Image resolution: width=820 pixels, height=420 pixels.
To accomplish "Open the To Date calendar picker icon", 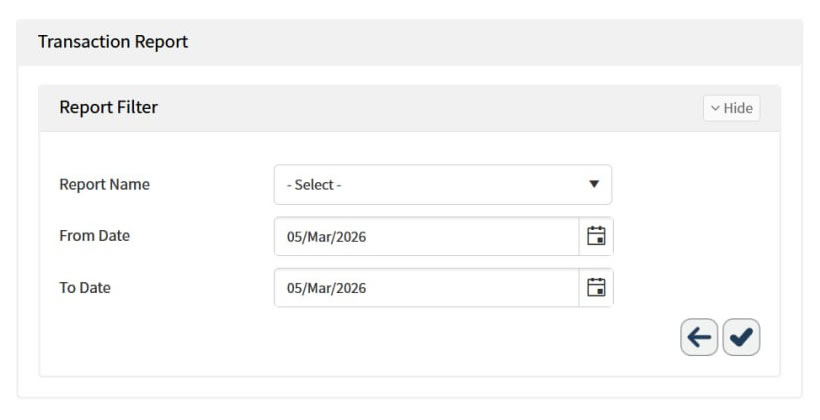I will pos(596,288).
